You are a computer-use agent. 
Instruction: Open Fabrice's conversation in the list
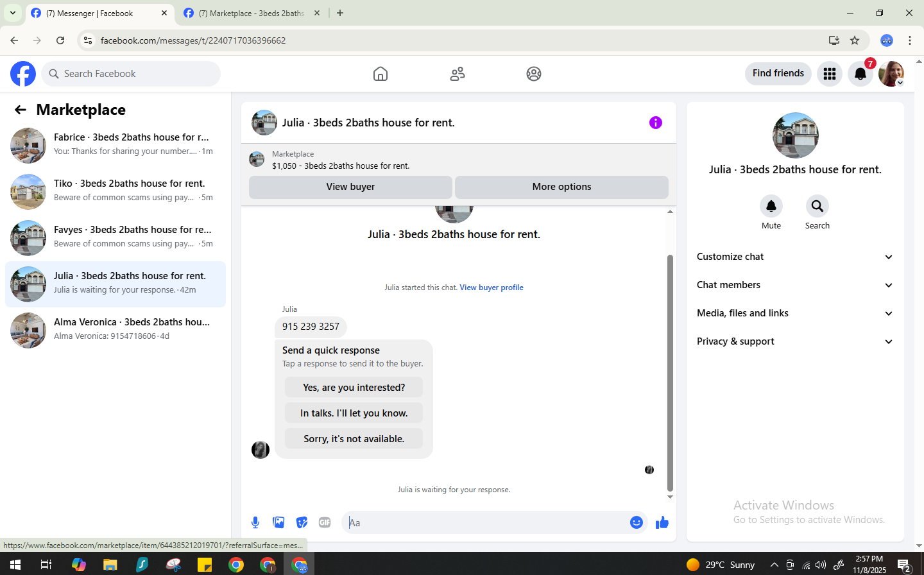(x=116, y=146)
